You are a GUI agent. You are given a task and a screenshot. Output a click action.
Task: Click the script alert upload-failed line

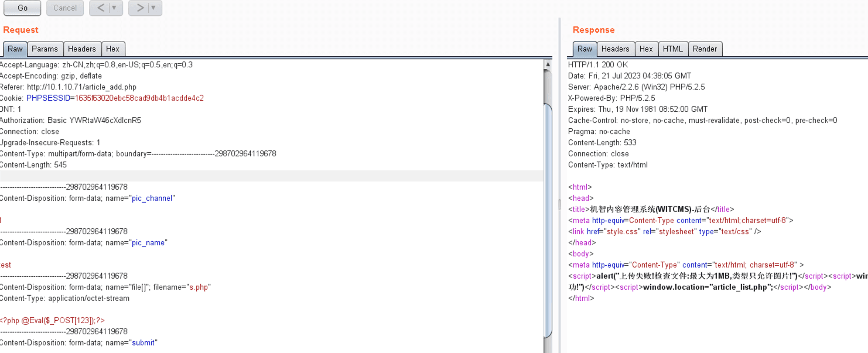pyautogui.click(x=718, y=276)
